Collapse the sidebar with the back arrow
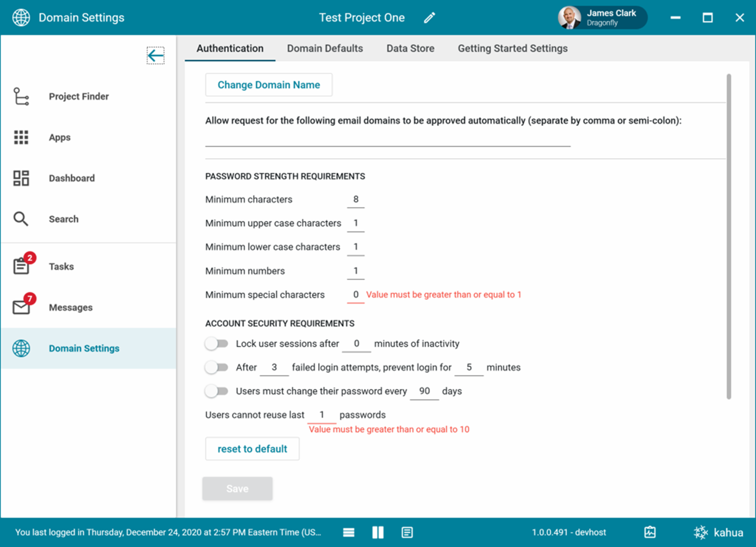756x547 pixels. [155, 56]
